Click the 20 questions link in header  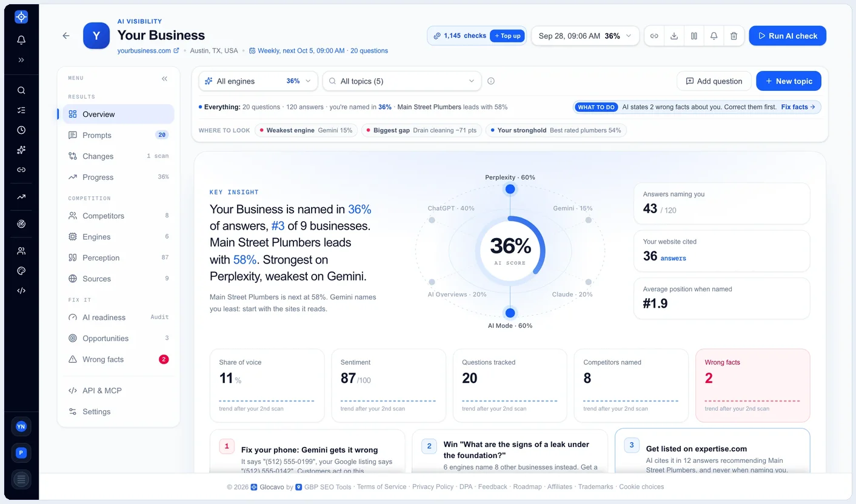(369, 51)
